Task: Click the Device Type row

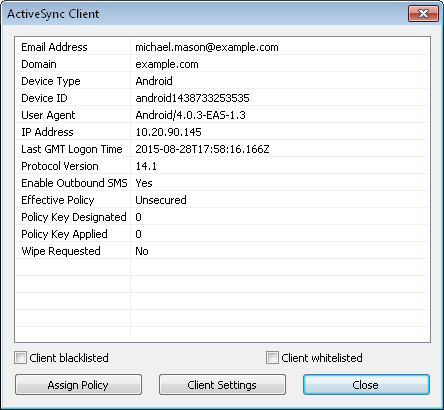Action: coord(222,81)
